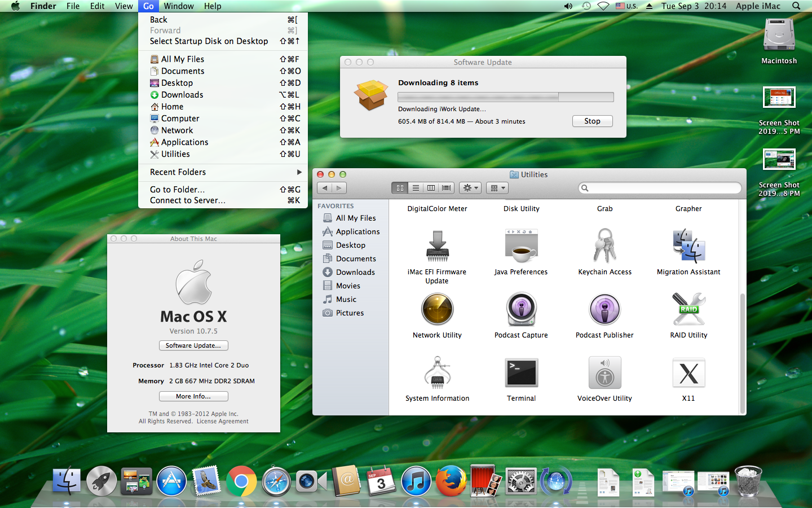Viewport: 812px width, 508px height.
Task: Click the Software Update download progress bar
Action: 505,97
